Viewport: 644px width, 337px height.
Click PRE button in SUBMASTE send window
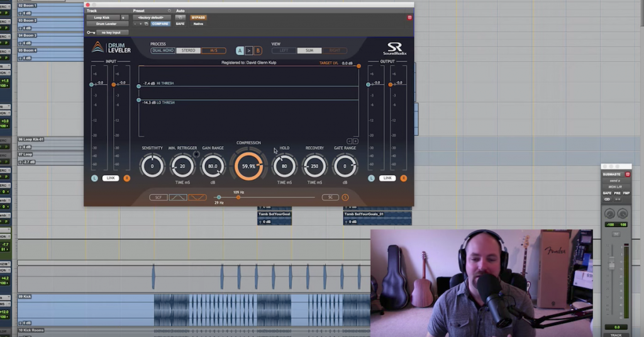coord(618,193)
